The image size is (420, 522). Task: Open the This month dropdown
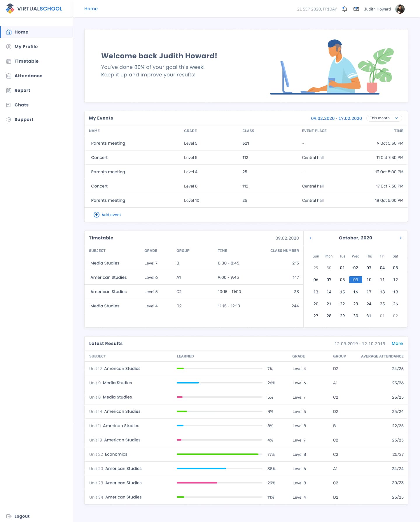(384, 118)
